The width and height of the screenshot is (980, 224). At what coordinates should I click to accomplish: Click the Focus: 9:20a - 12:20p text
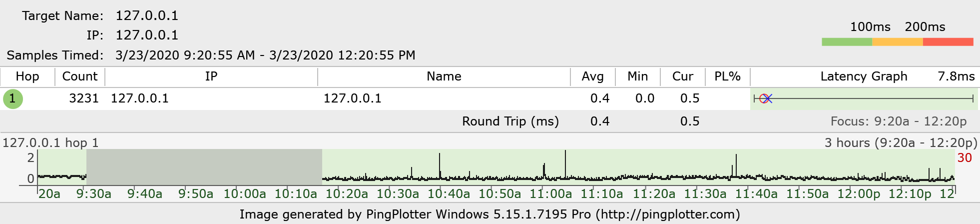898,121
